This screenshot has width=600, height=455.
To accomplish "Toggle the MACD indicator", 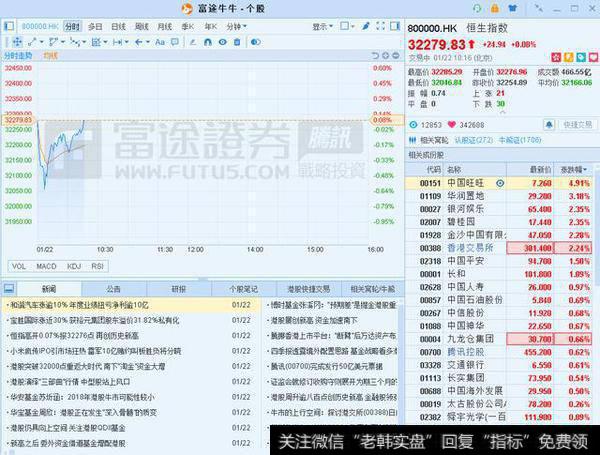I will pyautogui.click(x=47, y=266).
